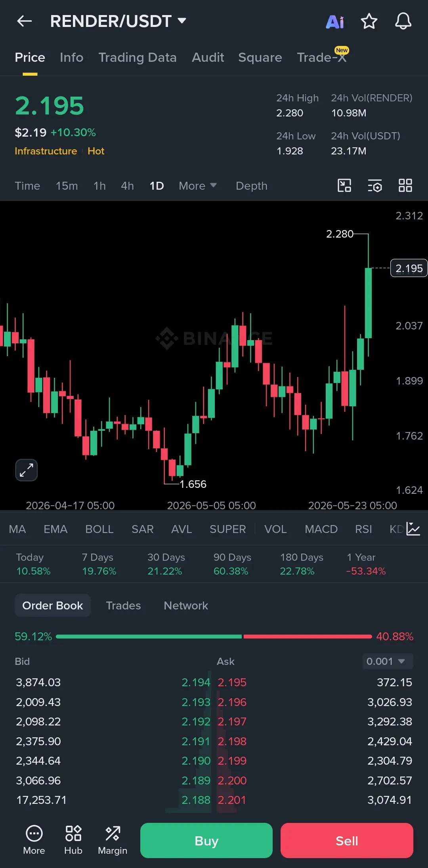Select ask price 2.201
Image resolution: width=428 pixels, height=868 pixels.
click(x=231, y=800)
